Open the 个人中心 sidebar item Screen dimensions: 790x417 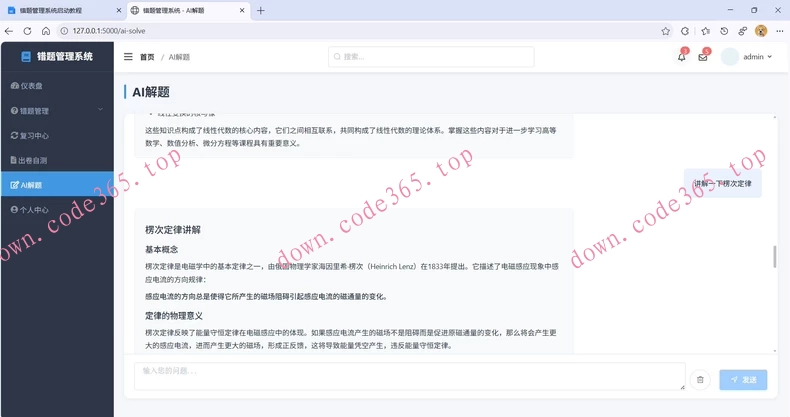coord(57,210)
